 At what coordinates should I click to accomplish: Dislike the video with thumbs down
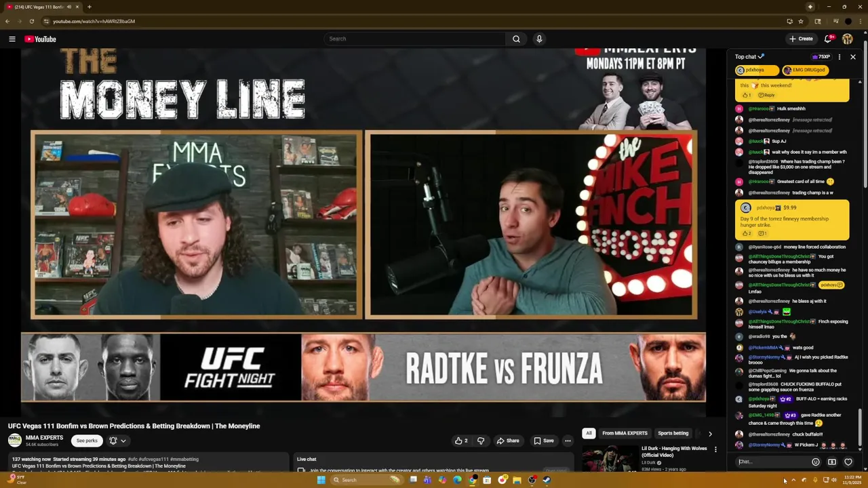tap(481, 441)
